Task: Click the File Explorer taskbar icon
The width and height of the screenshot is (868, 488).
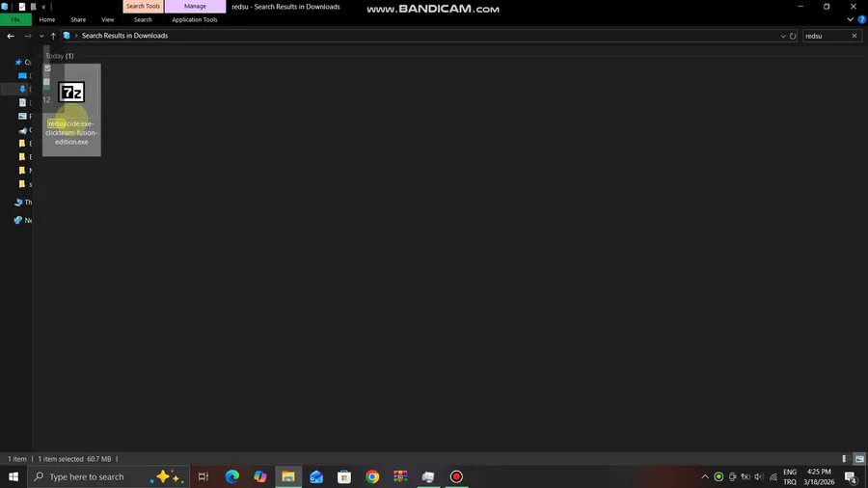Action: click(288, 476)
